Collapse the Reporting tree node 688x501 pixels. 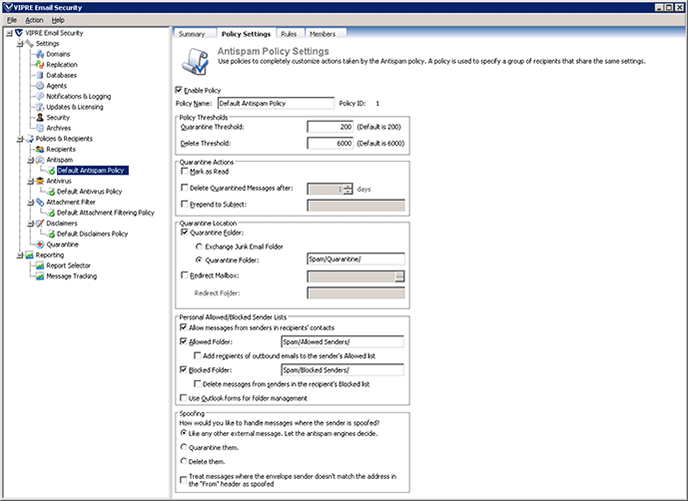18,255
